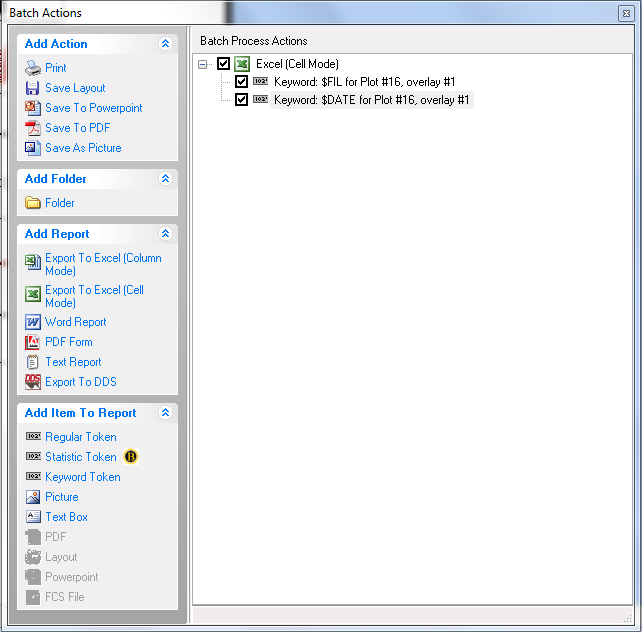This screenshot has height=632, width=642.
Task: Select the Excel (Cell Mode) tree row text
Action: (297, 64)
